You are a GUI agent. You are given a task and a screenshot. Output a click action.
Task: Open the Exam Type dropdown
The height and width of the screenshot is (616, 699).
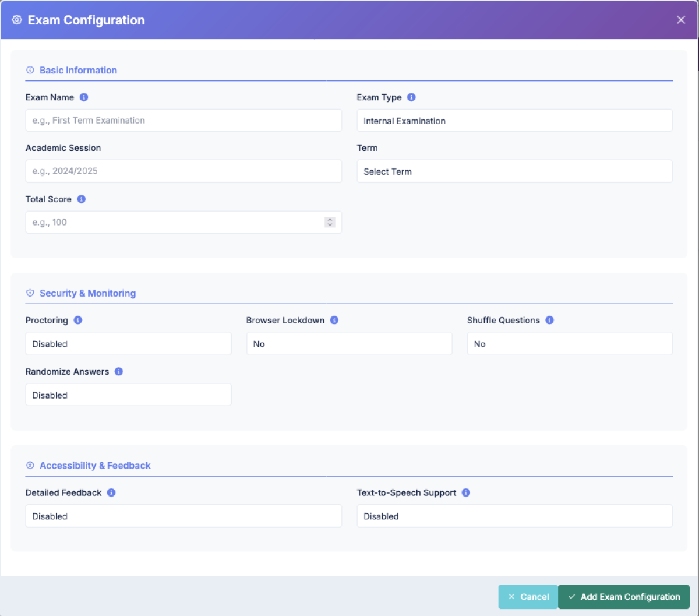514,121
